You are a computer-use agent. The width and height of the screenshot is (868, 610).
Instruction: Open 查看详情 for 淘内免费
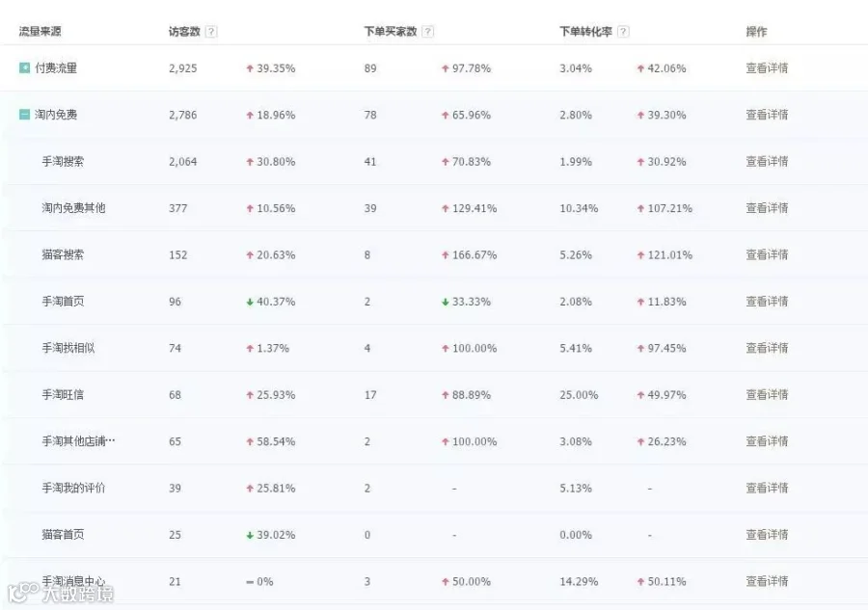point(767,115)
